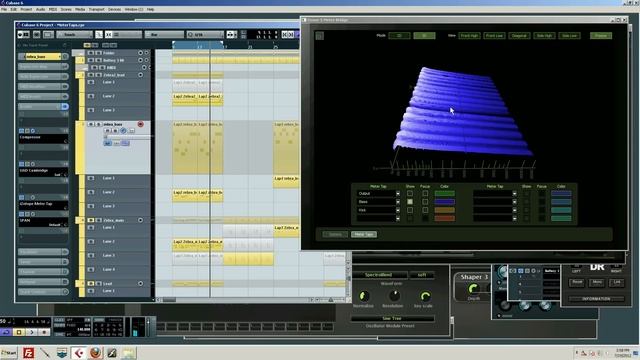Open the SPAN insert slot
This screenshot has height=360, width=640.
point(43,222)
